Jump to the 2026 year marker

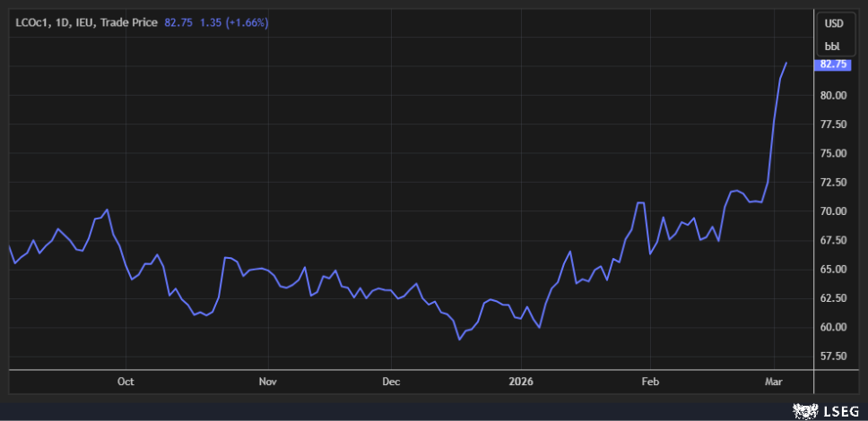[520, 382]
